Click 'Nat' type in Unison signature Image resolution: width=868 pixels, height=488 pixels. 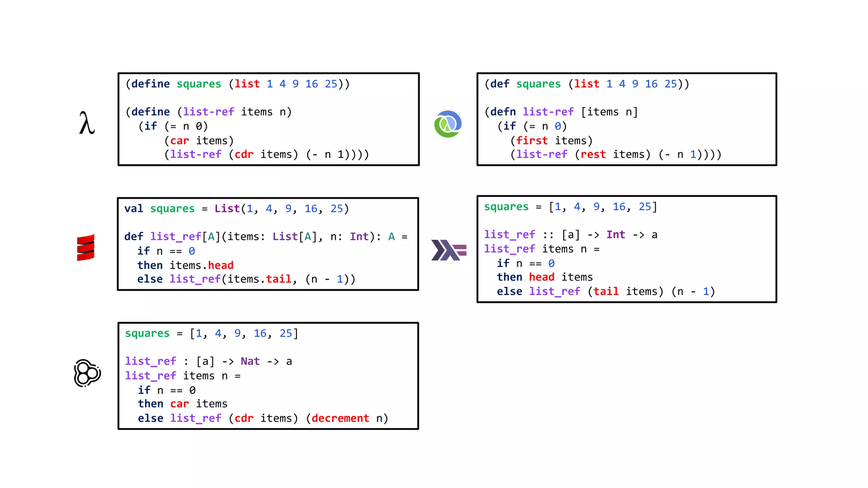(250, 361)
